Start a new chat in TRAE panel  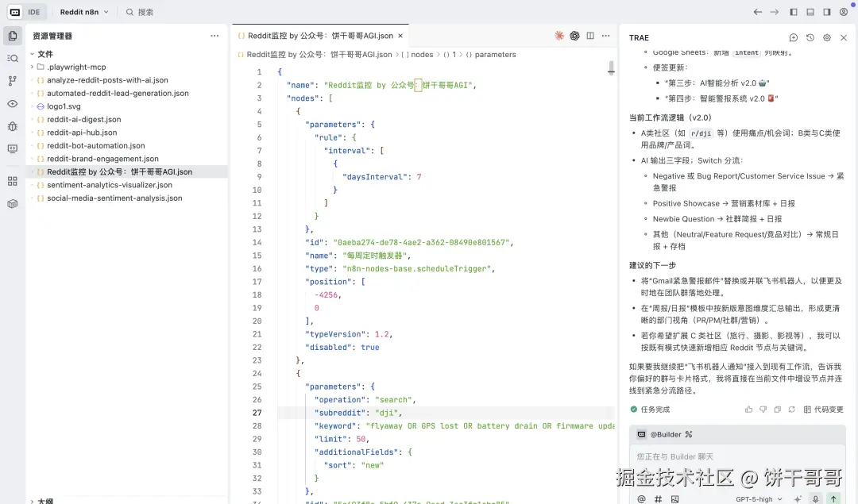click(x=793, y=37)
